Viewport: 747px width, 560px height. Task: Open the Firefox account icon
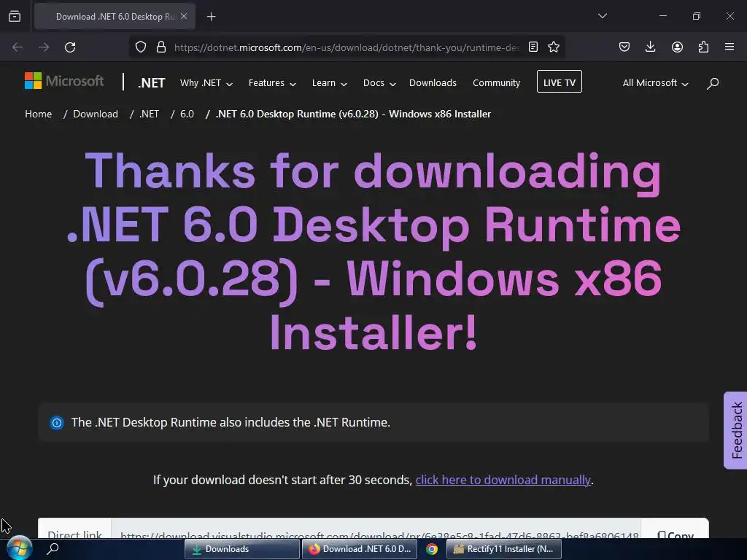click(677, 47)
